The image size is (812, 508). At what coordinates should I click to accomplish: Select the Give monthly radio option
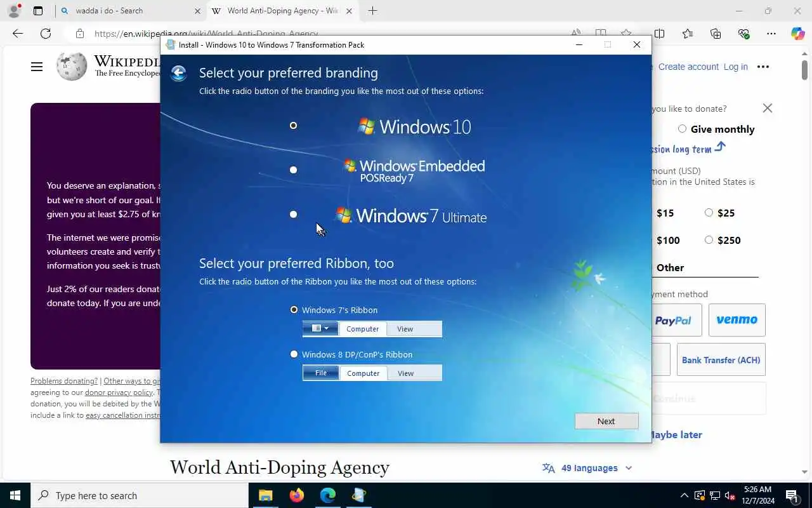click(682, 129)
